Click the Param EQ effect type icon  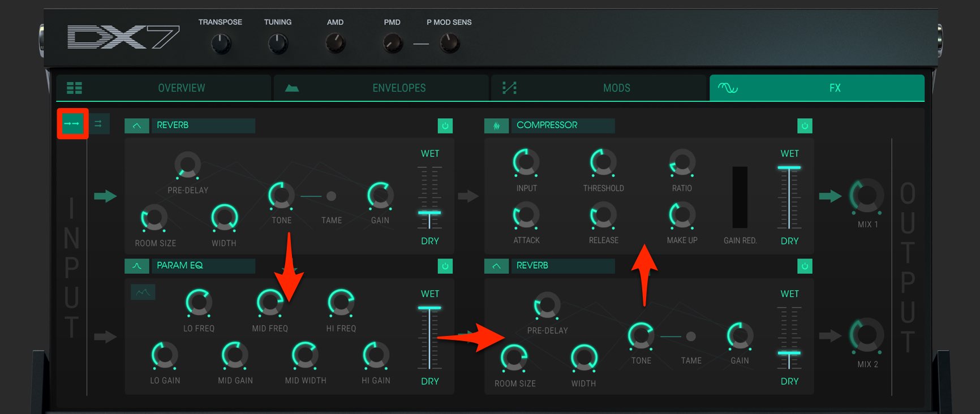coord(137,266)
